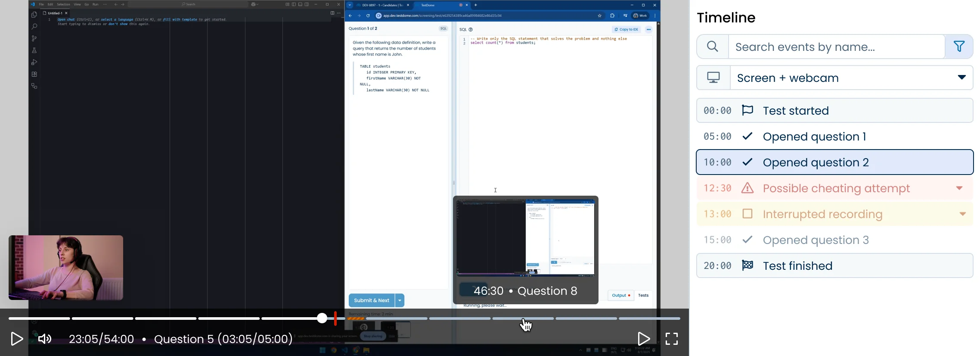Open the timeline filter funnel
Image resolution: width=980 pixels, height=356 pixels.
[x=959, y=47]
